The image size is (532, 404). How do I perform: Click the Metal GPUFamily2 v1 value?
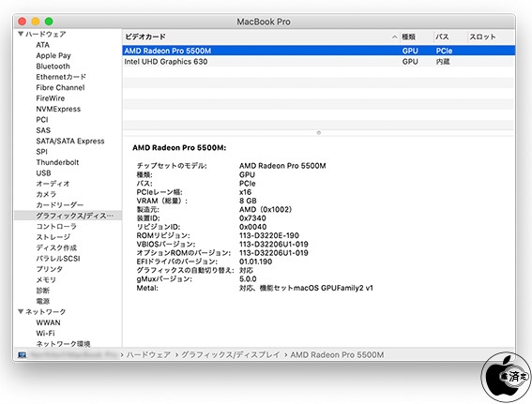(306, 288)
